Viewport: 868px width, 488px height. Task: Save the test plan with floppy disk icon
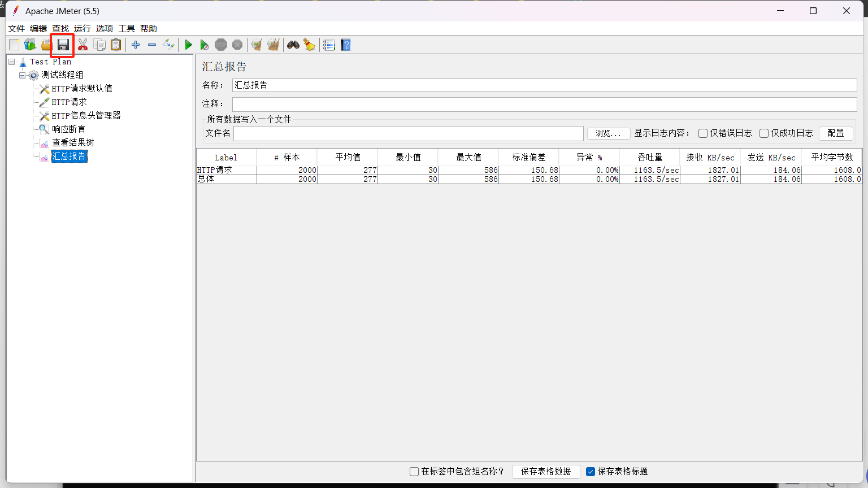[63, 45]
